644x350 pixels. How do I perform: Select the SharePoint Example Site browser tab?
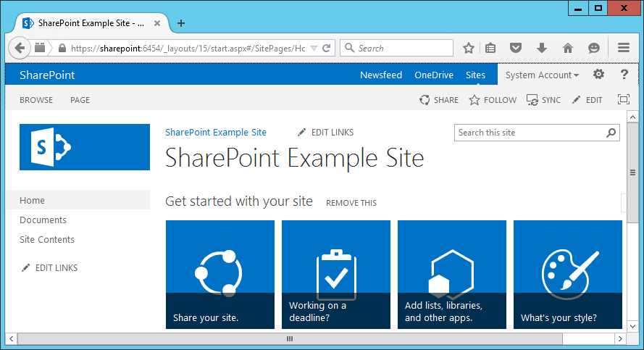(x=93, y=23)
